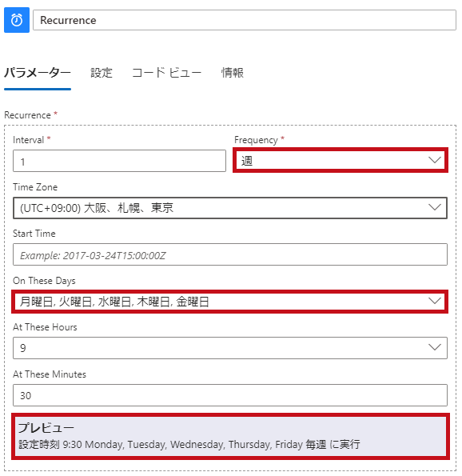The image size is (462, 476).
Task: Open the Time Zone dropdown (UTC+09:00)
Action: tap(230, 208)
